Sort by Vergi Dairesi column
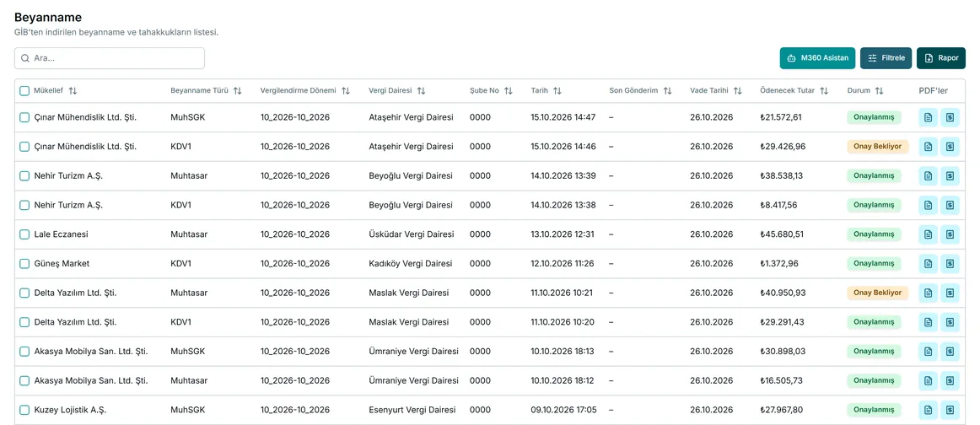This screenshot has height=425, width=980. (421, 90)
